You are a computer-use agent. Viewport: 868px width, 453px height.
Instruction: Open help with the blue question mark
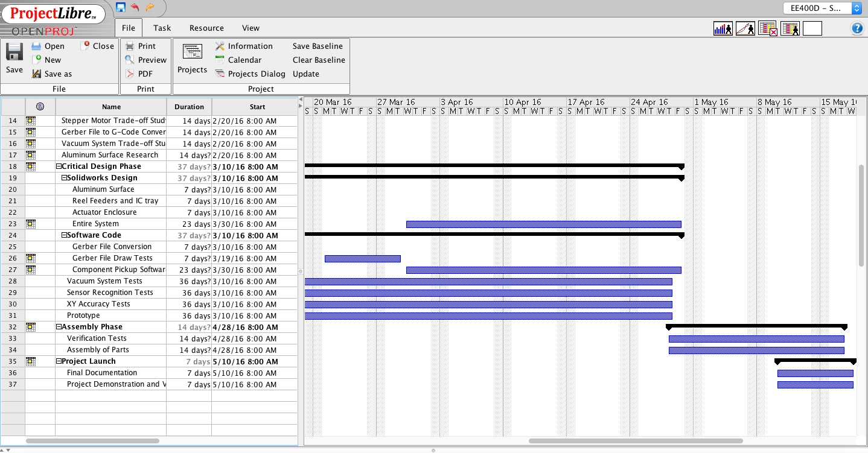click(x=857, y=28)
